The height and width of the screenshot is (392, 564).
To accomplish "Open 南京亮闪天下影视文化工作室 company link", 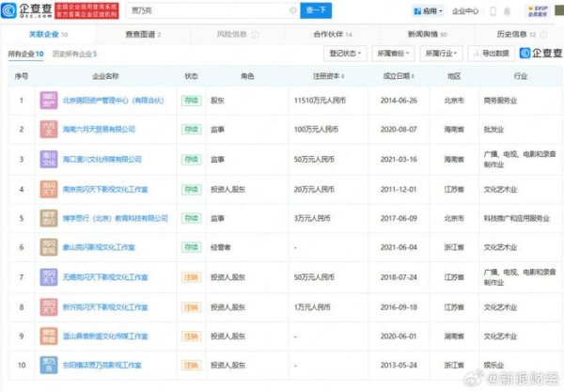I will [105, 189].
